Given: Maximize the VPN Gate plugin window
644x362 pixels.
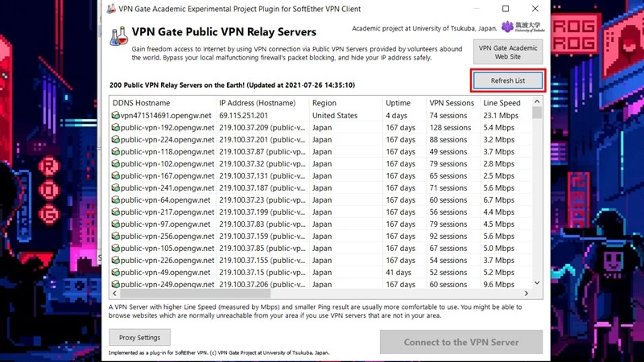Looking at the screenshot, I should click(506, 9).
